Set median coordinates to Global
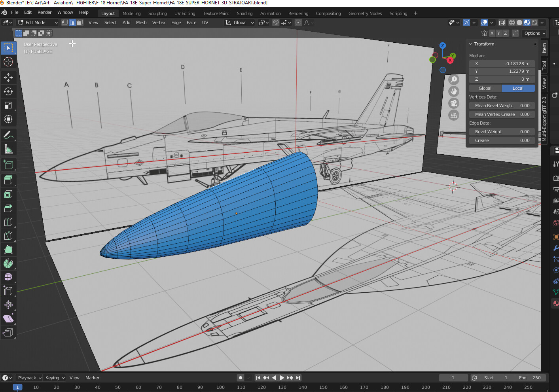The width and height of the screenshot is (559, 392). (485, 88)
